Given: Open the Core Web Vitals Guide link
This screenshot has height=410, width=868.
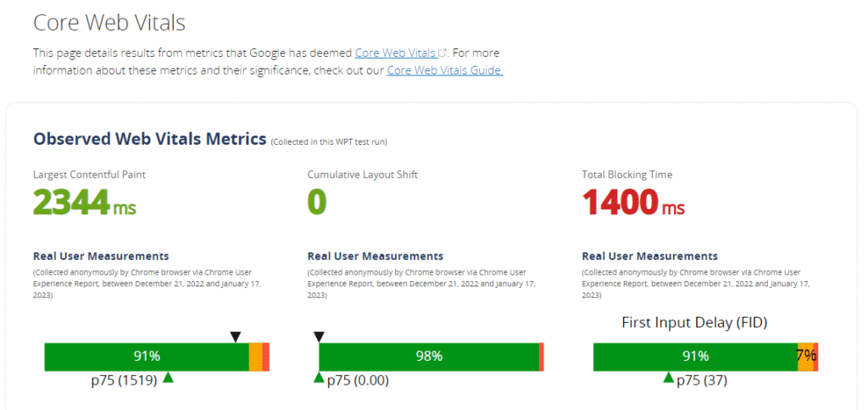Looking at the screenshot, I should tap(445, 70).
